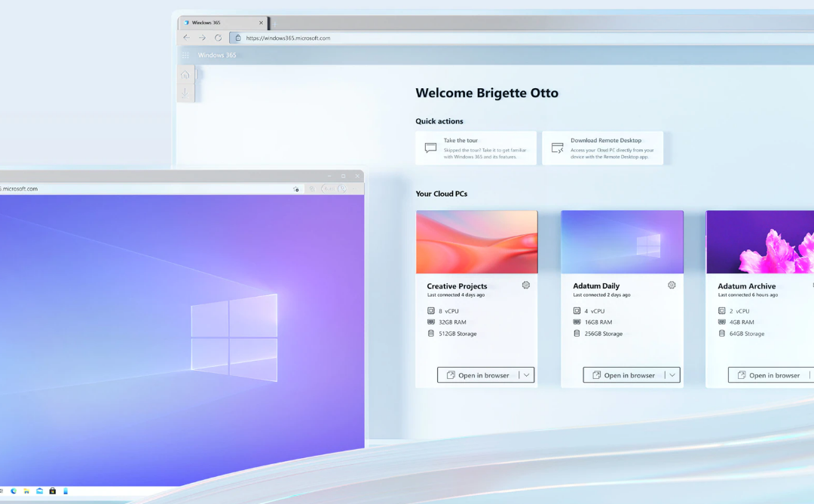The width and height of the screenshot is (814, 504).
Task: Go back in the Windows 365 browser window
Action: [186, 38]
